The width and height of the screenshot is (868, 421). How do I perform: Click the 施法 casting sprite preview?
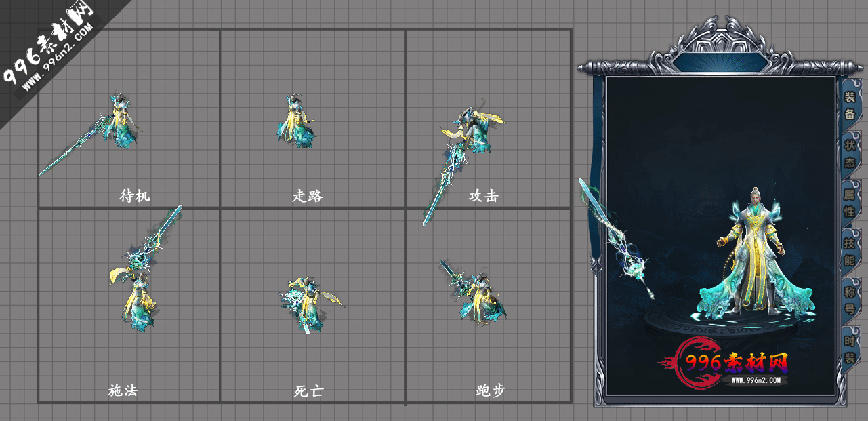tap(145, 268)
